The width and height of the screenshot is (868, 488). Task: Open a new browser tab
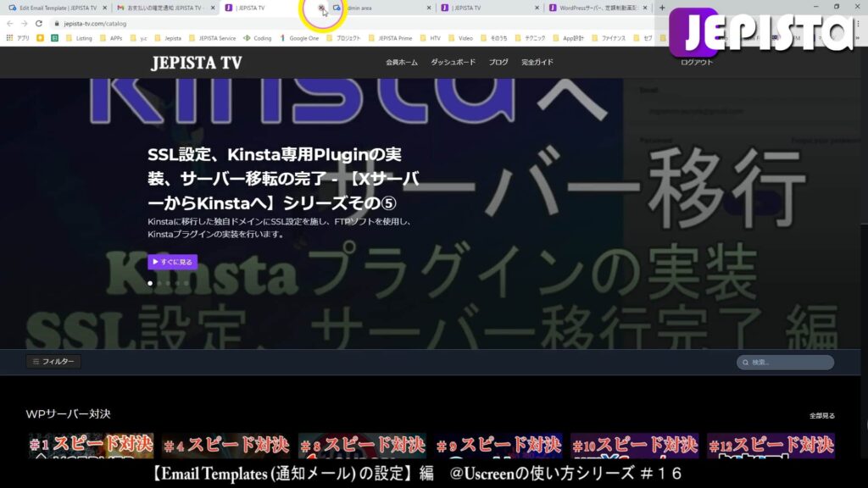pos(662,8)
